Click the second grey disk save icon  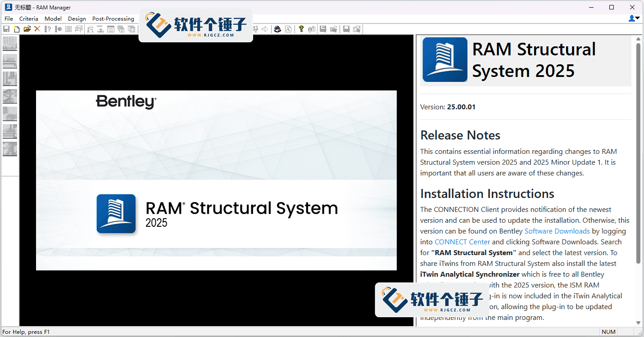(x=346, y=29)
